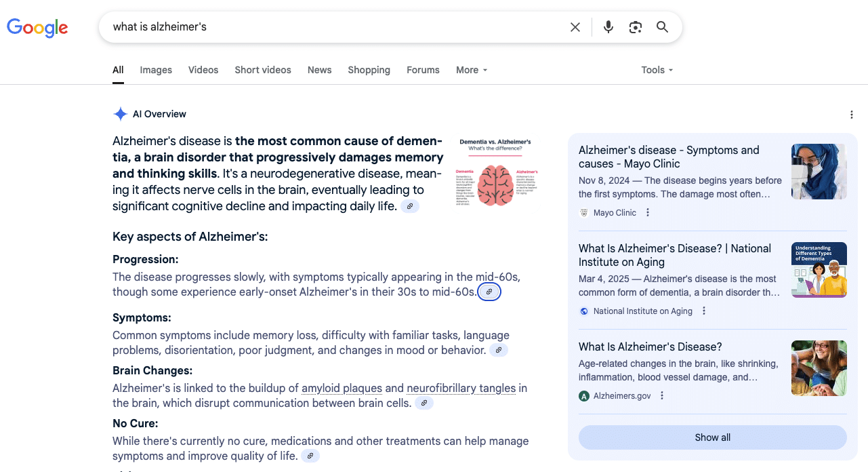Expand the More search filters dropdown
This screenshot has width=868, height=472.
click(472, 70)
